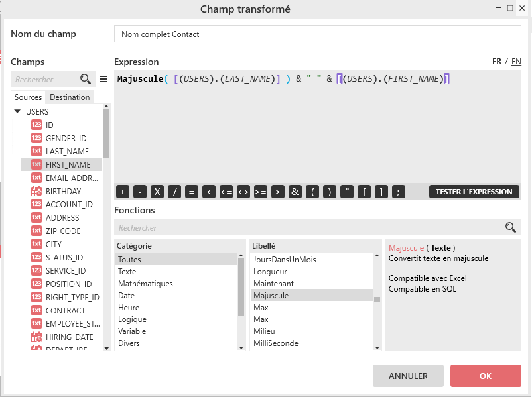Screen dimensions: 532x397
Task: Click the Fonctions search magnifier icon
Action: point(510,227)
